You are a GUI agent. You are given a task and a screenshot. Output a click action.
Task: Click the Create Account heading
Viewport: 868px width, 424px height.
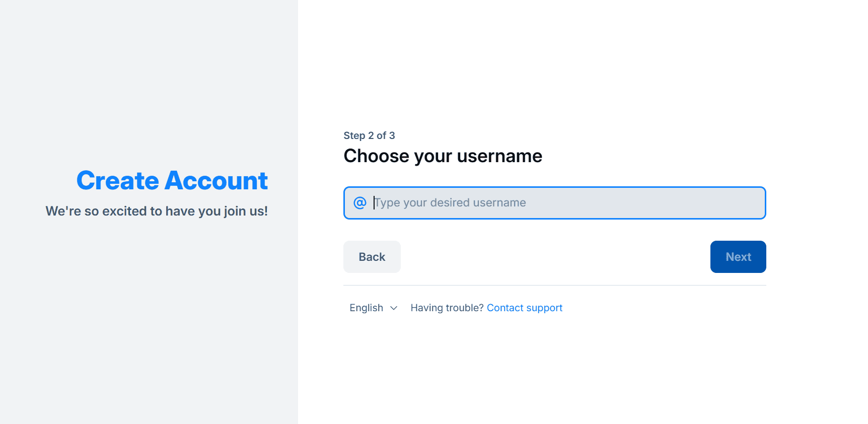click(172, 180)
